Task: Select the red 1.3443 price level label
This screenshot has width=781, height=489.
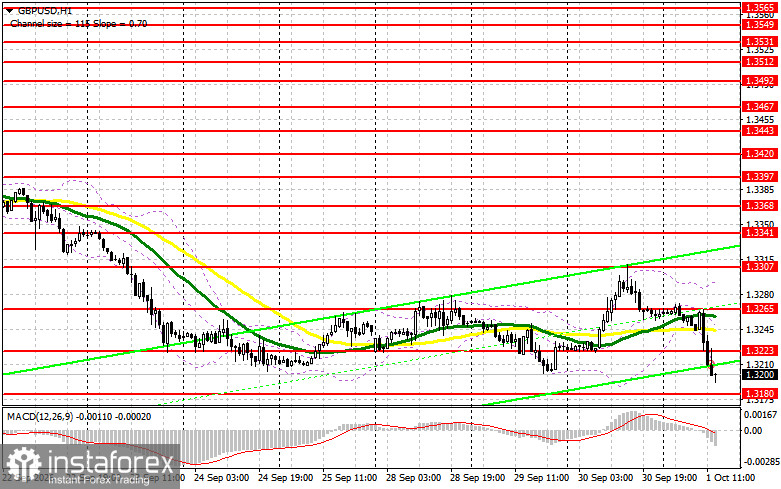Action: (759, 130)
